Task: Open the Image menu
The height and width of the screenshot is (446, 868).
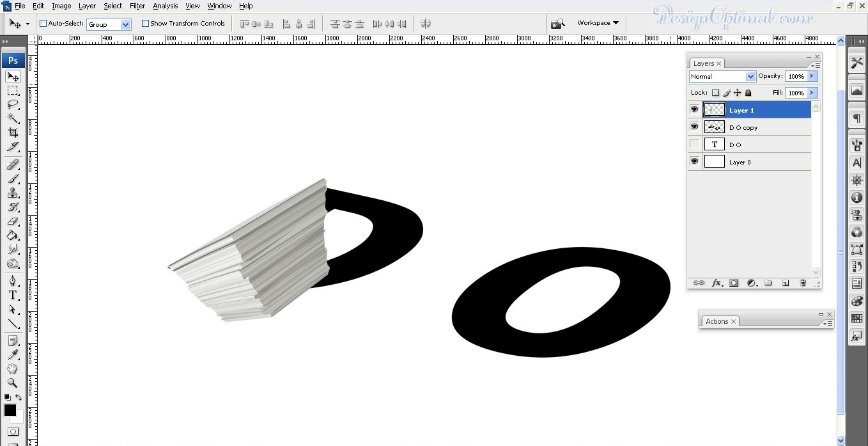Action: [61, 6]
